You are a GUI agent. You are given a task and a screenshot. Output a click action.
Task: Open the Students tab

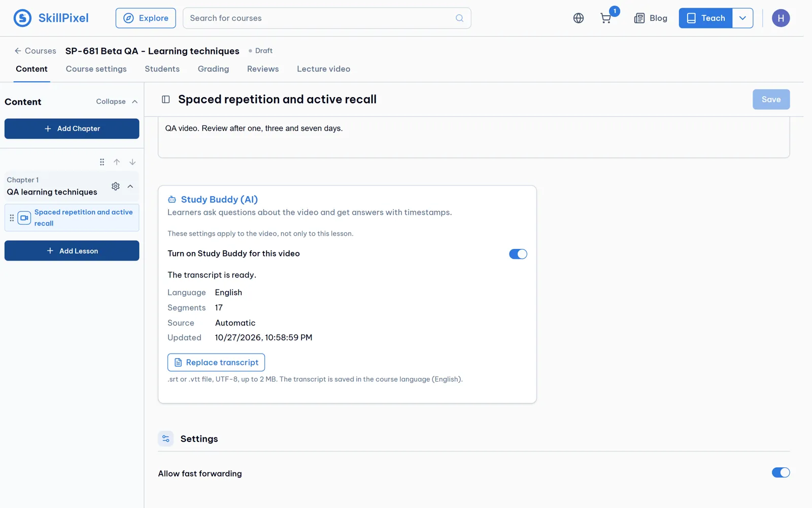(162, 69)
